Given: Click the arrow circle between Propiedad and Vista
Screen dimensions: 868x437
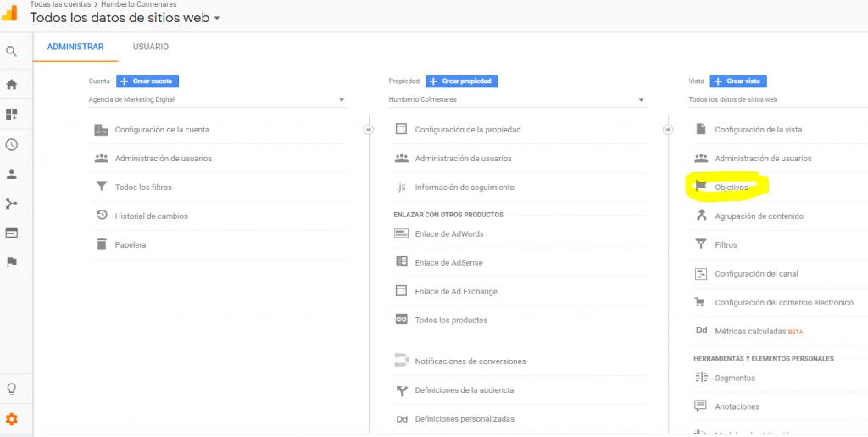Looking at the screenshot, I should coord(668,130).
